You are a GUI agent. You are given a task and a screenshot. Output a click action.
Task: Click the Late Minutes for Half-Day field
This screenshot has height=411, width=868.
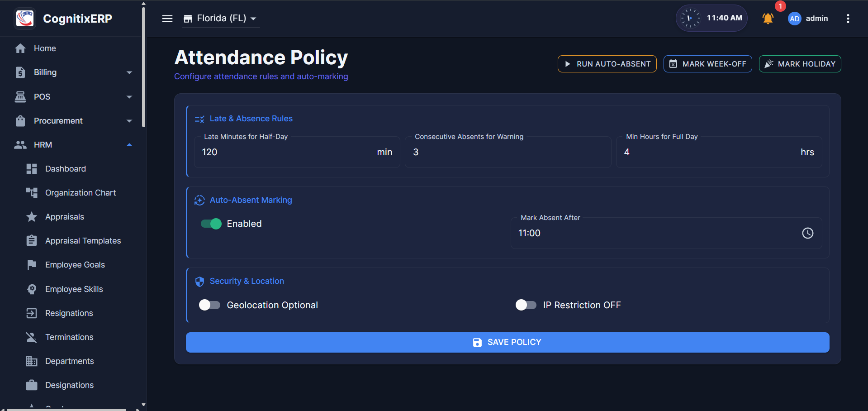pos(297,152)
